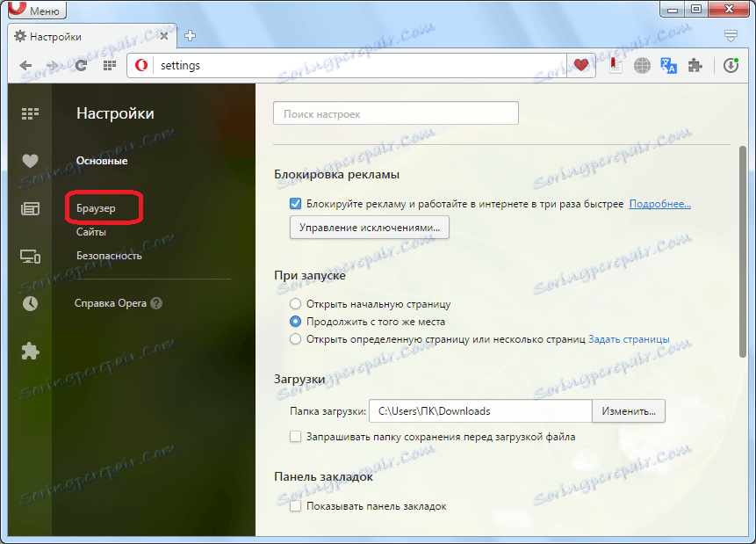
Task: Open history from sidebar clock icon
Action: coord(30,303)
